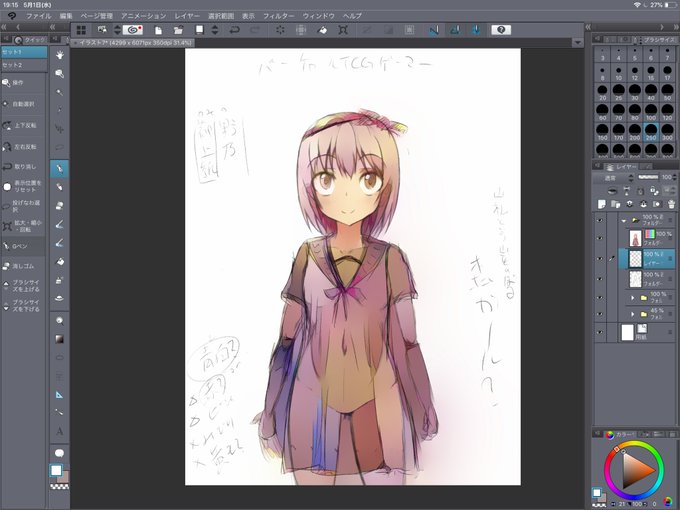Open the blending mode dropdown (通常)
Screen dimensions: 680x510
[615, 178]
